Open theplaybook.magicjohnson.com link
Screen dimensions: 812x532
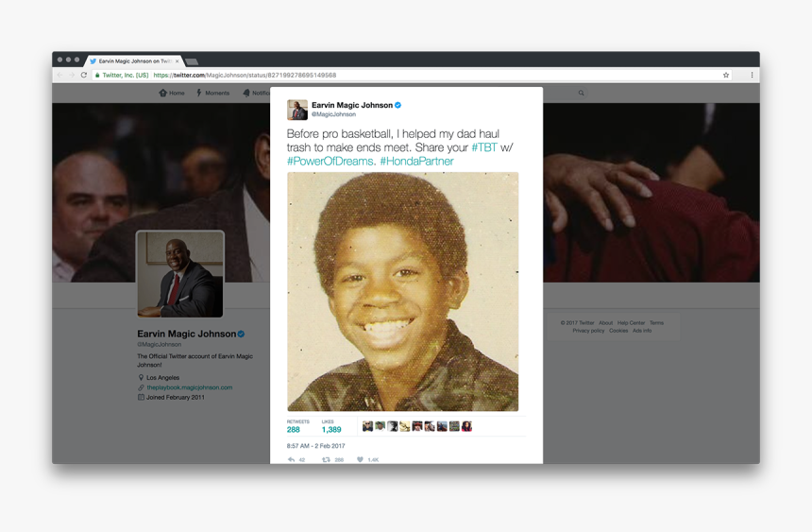click(190, 387)
